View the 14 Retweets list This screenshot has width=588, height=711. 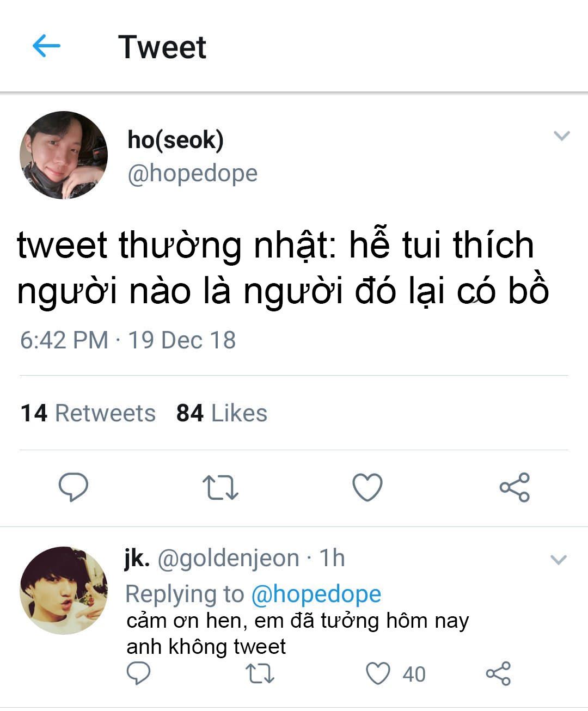point(88,413)
